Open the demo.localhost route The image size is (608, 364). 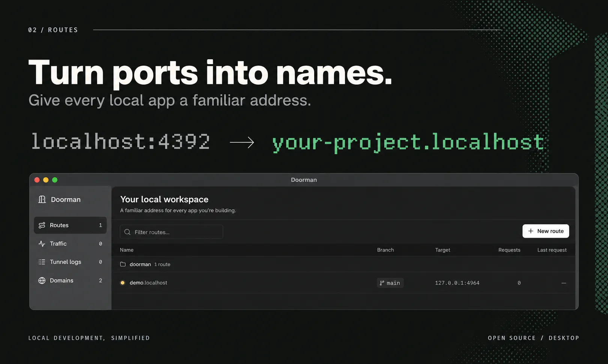(x=343, y=283)
